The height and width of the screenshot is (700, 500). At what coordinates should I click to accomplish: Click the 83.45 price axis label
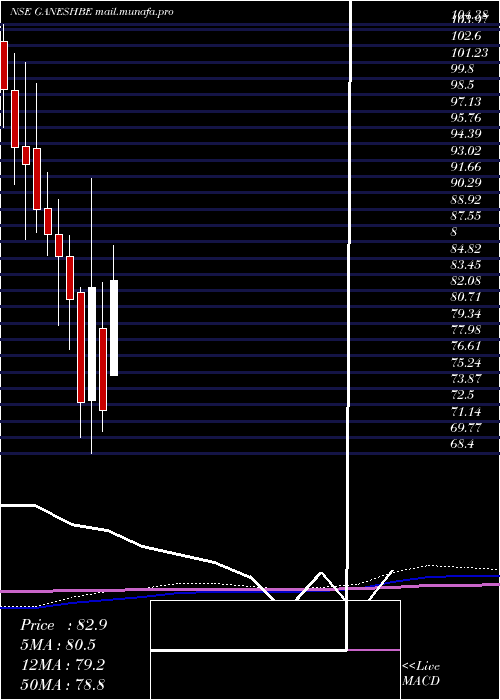[x=466, y=265]
